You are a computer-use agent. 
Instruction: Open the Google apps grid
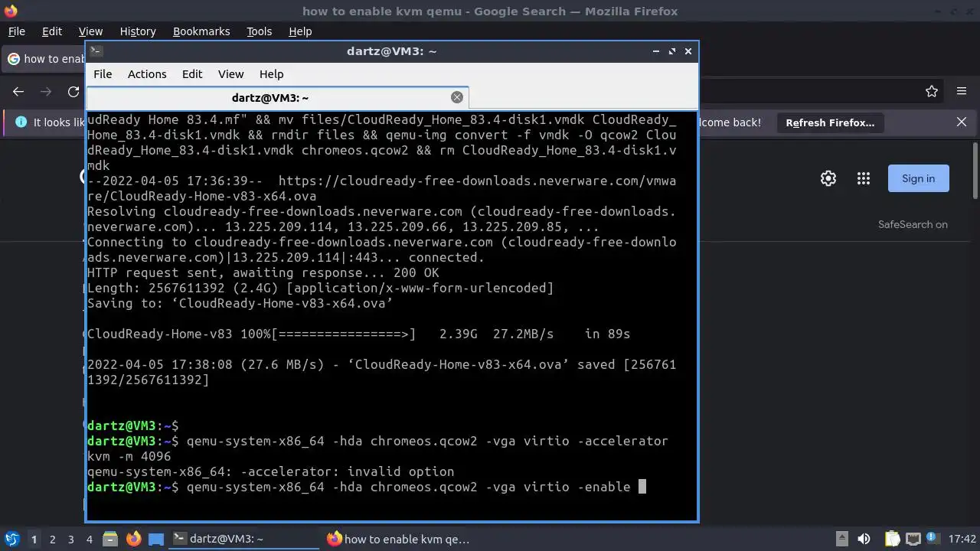864,178
